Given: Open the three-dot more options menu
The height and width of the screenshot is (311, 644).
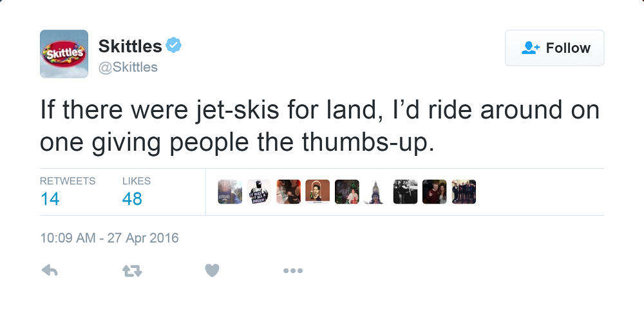Looking at the screenshot, I should pyautogui.click(x=292, y=271).
